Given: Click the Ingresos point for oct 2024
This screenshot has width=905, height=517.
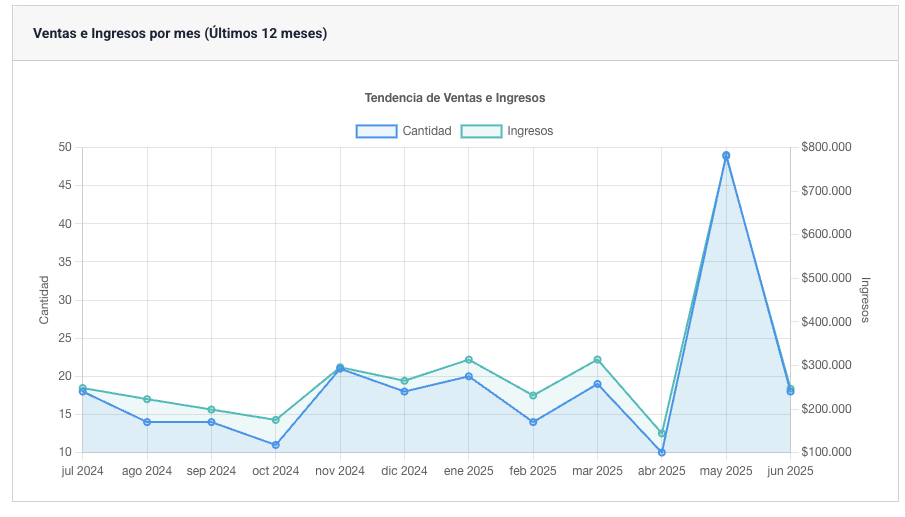Looking at the screenshot, I should click(x=276, y=420).
